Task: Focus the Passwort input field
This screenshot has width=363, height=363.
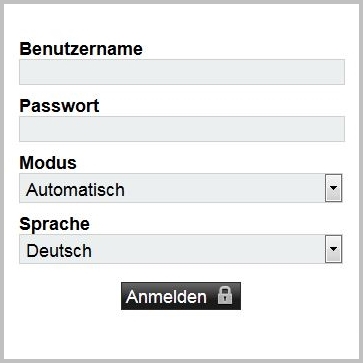Action: (182, 129)
